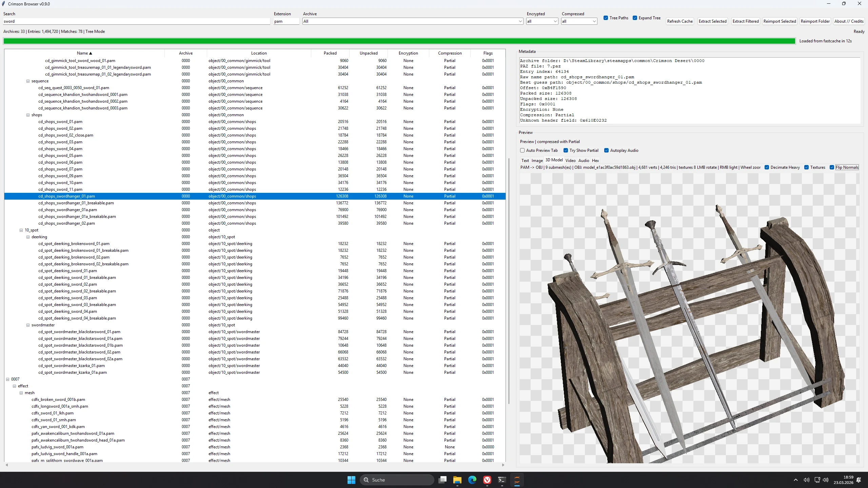Select cd_seq_quest_0003_0050_sword_01.pam row
The image size is (868, 488).
[255, 88]
